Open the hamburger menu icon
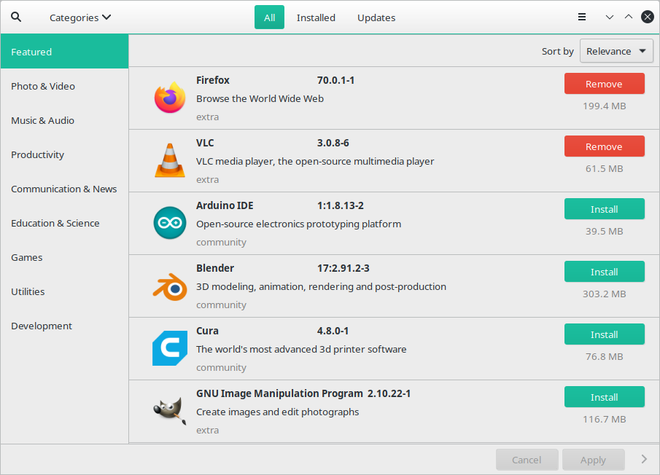The width and height of the screenshot is (660, 475). click(x=582, y=17)
